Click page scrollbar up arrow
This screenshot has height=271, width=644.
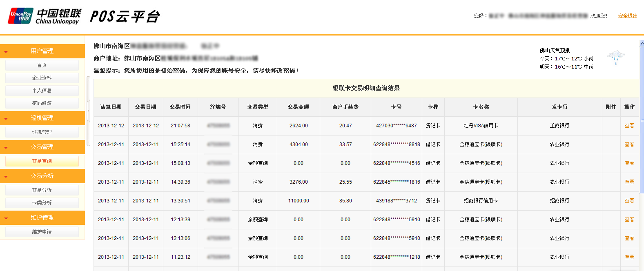click(x=642, y=43)
